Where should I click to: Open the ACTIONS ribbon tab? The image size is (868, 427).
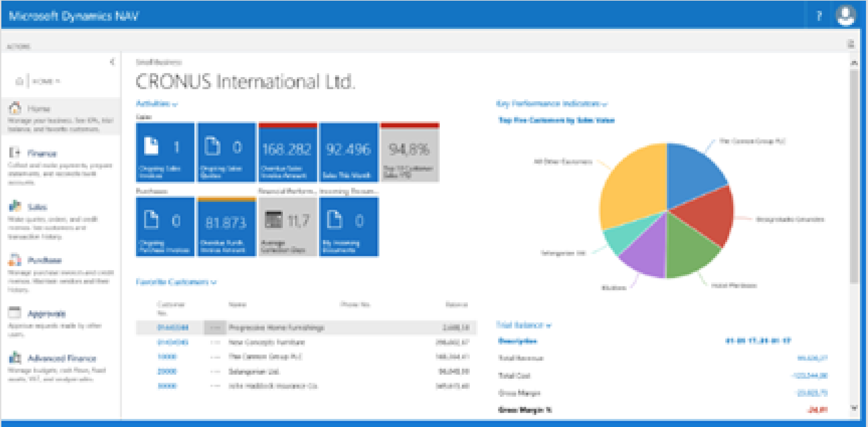point(18,46)
